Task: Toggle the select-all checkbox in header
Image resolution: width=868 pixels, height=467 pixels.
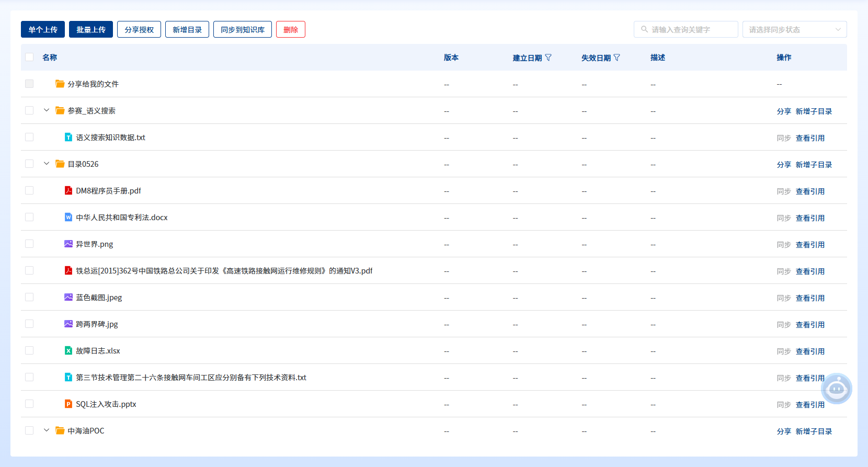Action: [29, 57]
